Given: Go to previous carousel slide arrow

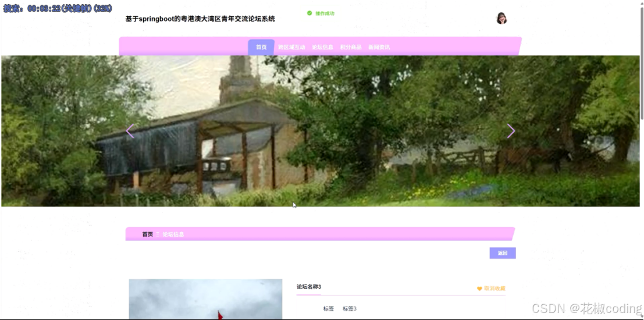Looking at the screenshot, I should click(x=130, y=131).
